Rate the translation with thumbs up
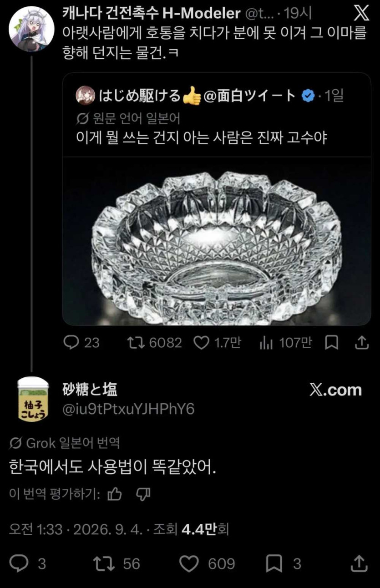This screenshot has height=588, width=380. [x=115, y=494]
